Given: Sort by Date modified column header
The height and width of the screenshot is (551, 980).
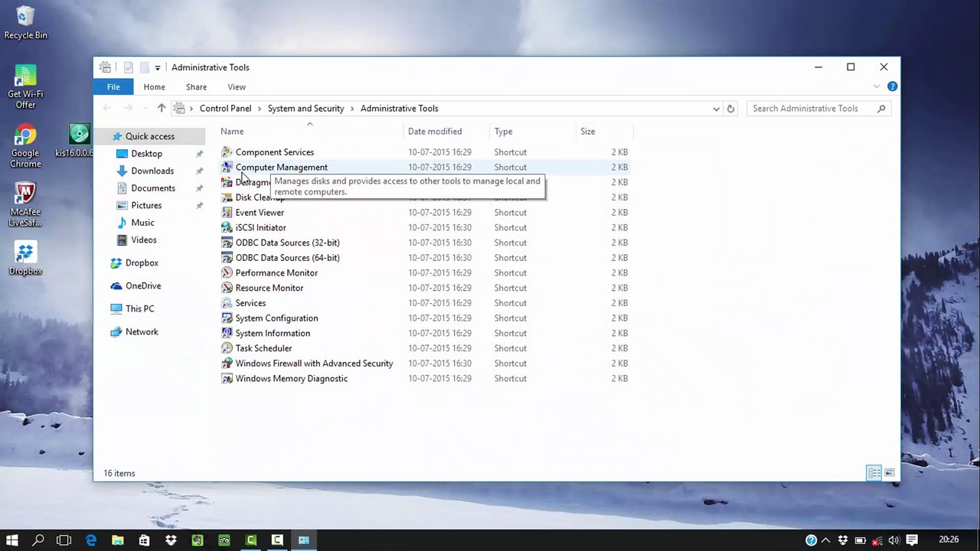Looking at the screenshot, I should (446, 132).
